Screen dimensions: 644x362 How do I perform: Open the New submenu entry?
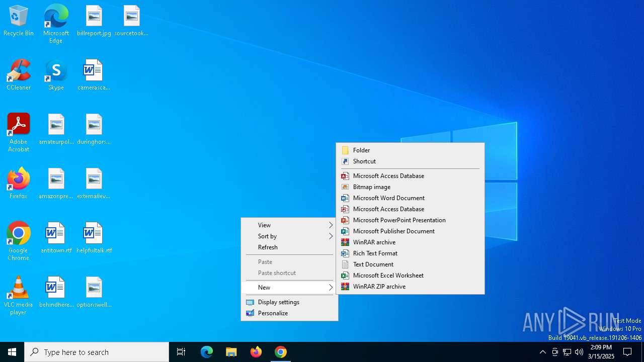[x=289, y=288]
